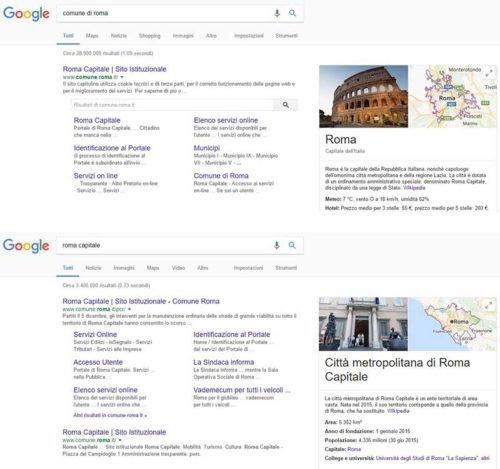Viewport: 500px width, 469px height.
Task: Open the 'Elenco servizi online' sitelink in the bottom results
Action: pos(105,390)
